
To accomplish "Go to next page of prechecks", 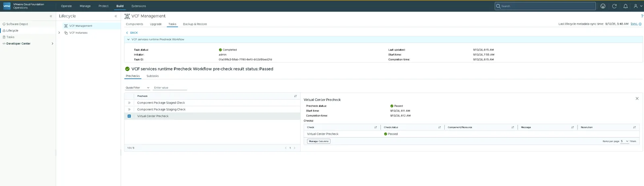I will tap(295, 148).
